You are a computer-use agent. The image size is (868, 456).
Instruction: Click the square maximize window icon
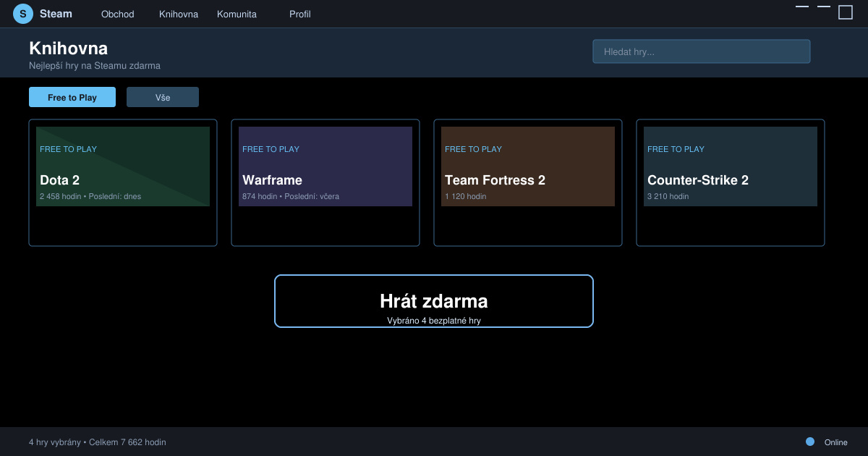coord(846,12)
